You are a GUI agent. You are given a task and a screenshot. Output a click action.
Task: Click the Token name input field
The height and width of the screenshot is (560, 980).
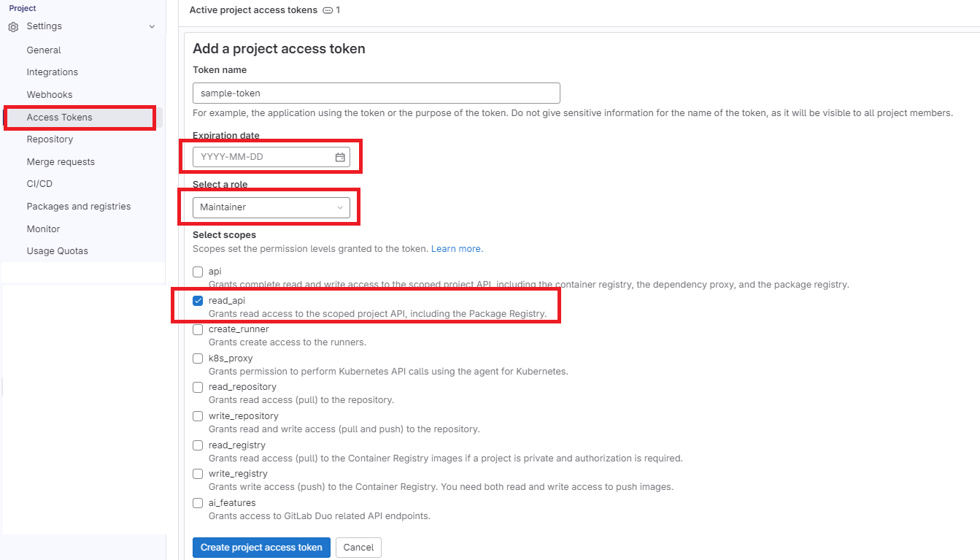point(376,93)
